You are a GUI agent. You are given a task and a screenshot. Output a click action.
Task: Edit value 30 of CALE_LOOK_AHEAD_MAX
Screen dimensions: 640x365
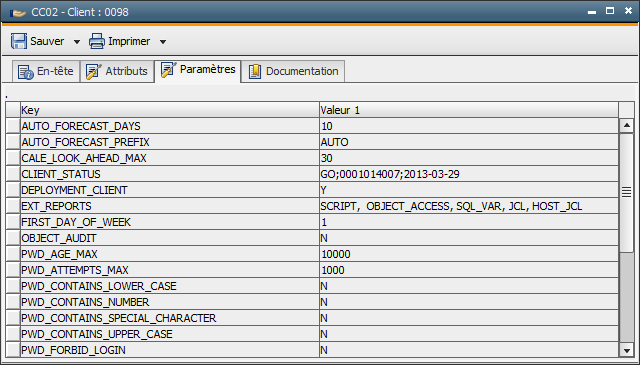pyautogui.click(x=469, y=158)
